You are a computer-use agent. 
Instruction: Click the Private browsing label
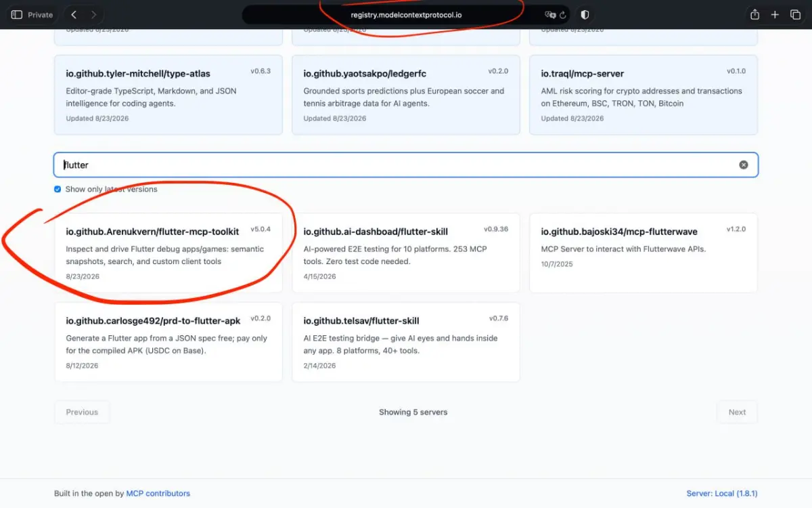click(x=40, y=14)
